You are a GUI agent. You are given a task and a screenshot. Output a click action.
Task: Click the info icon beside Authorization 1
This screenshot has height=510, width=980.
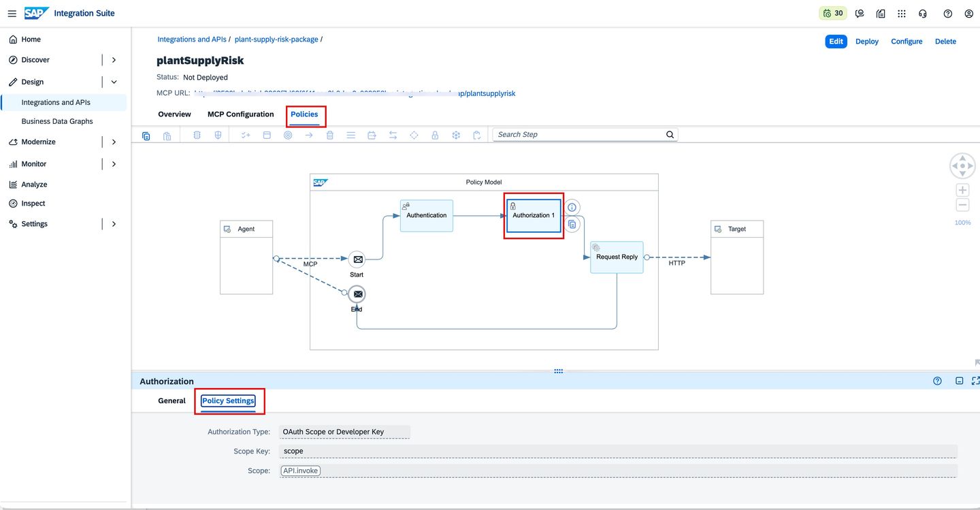(x=573, y=207)
